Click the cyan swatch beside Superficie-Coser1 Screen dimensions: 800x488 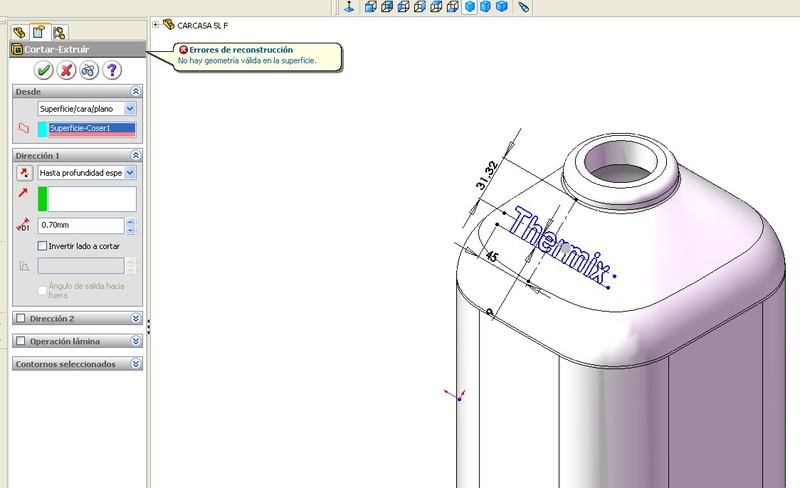[x=42, y=129]
